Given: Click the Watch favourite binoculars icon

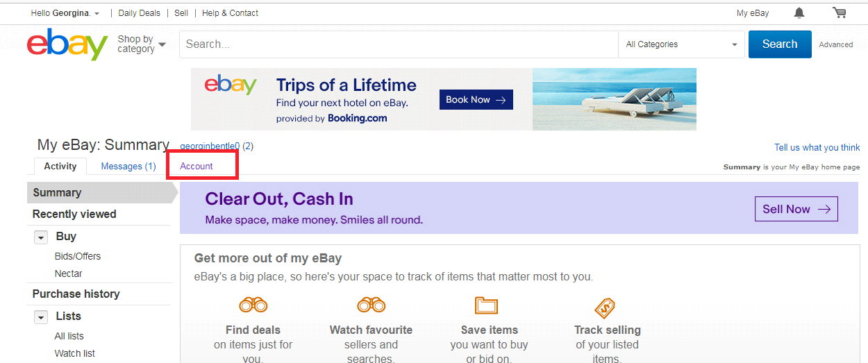Looking at the screenshot, I should [371, 305].
